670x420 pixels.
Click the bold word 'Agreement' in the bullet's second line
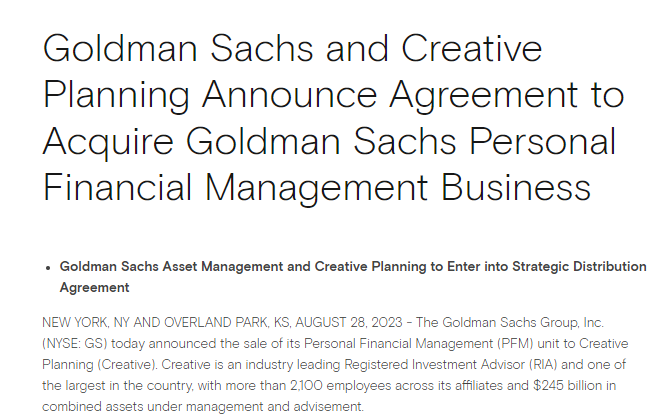[x=94, y=288]
